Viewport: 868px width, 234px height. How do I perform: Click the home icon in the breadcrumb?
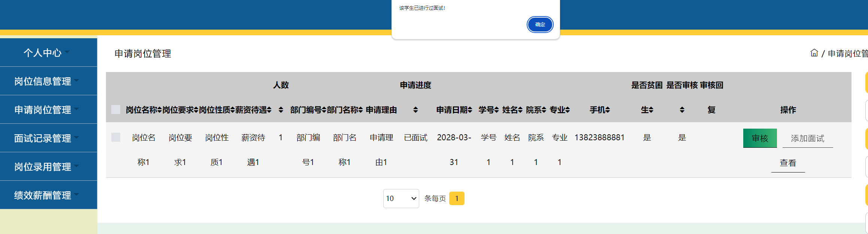[814, 53]
